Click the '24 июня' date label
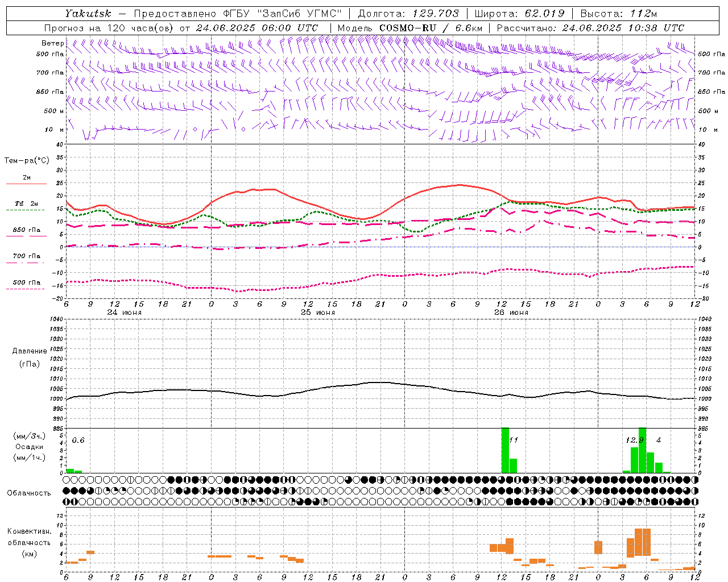This screenshot has height=582, width=728. pyautogui.click(x=125, y=312)
